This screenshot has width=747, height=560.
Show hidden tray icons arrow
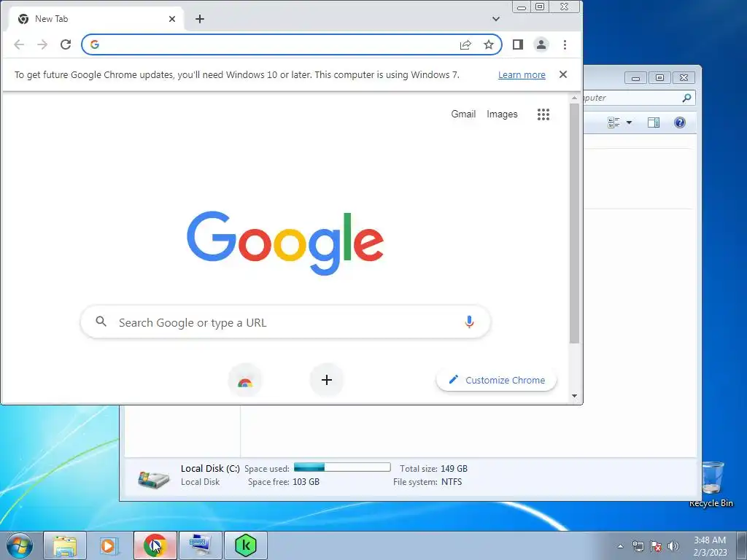[x=620, y=546]
